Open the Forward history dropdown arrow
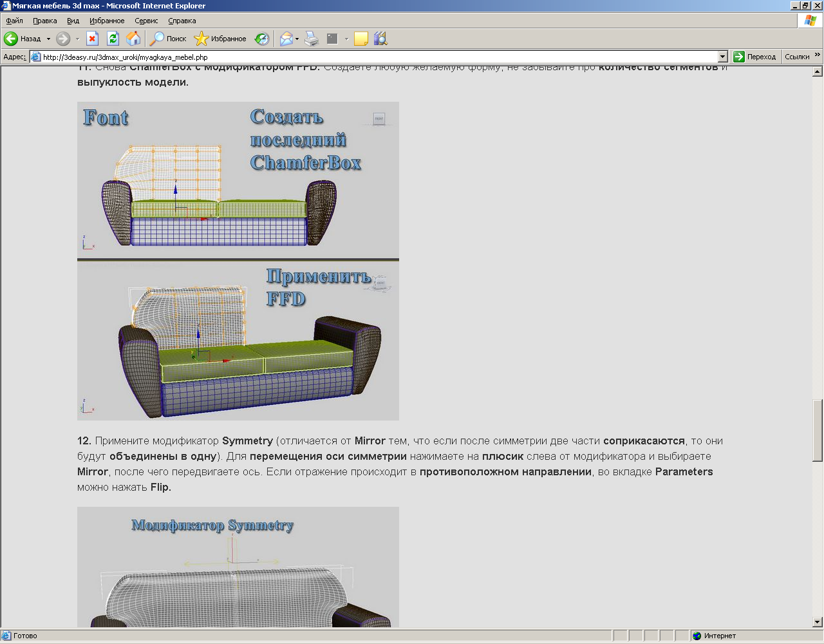This screenshot has height=644, width=824. point(77,39)
